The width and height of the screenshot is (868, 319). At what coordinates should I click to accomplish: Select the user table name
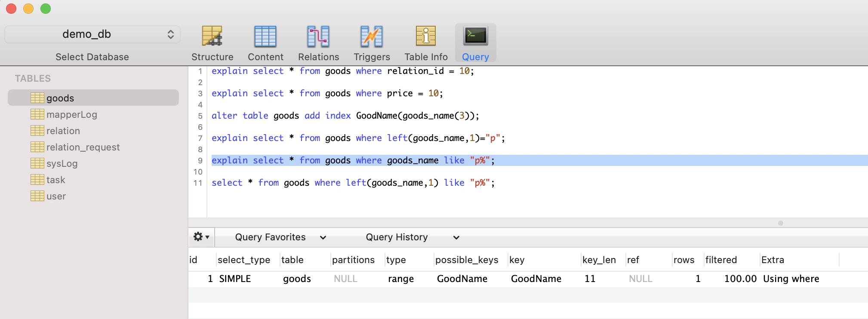[x=56, y=196]
